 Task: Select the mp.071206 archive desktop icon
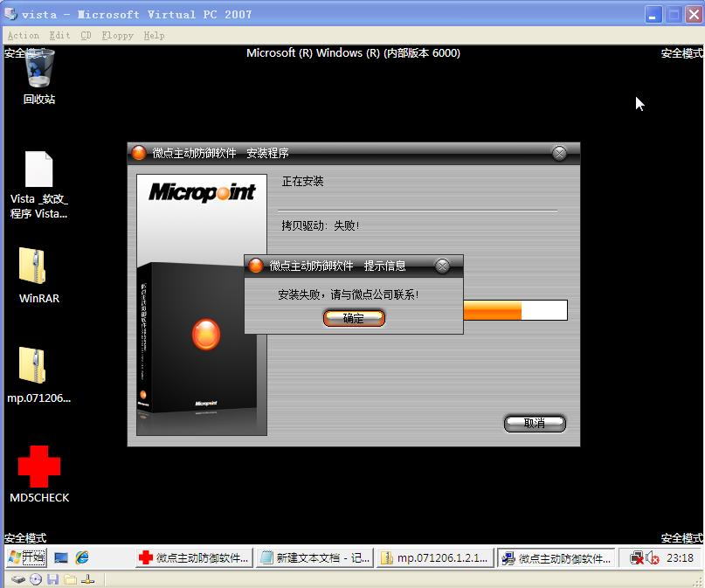(x=39, y=375)
